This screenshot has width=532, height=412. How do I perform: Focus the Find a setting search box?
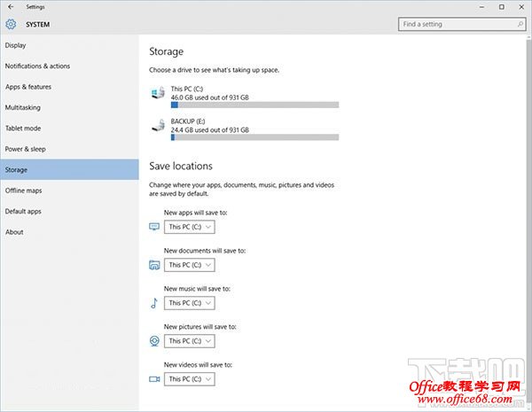[x=462, y=24]
